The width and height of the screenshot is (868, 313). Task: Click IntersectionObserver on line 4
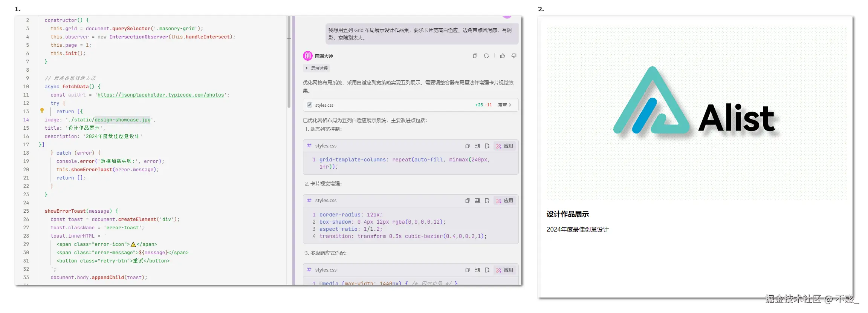139,37
